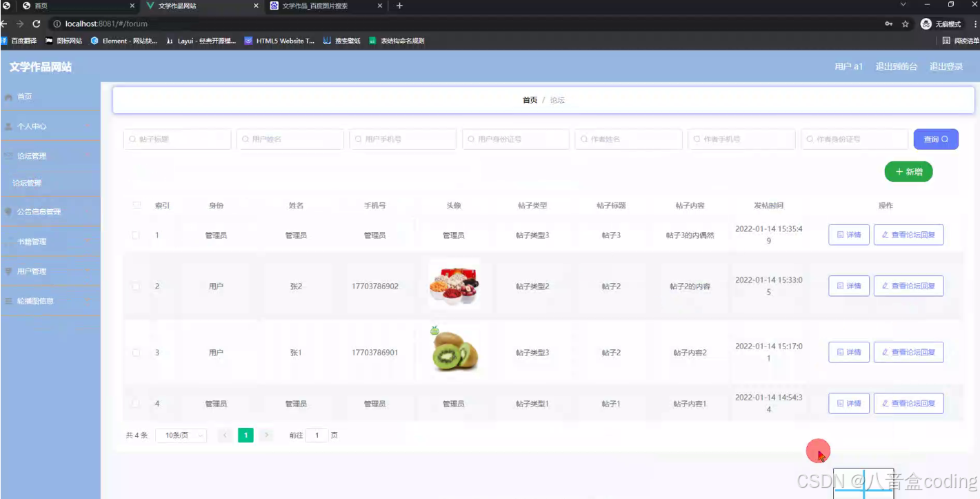
Task: Open 查看论坛回复 for 张1's post
Action: pos(908,352)
